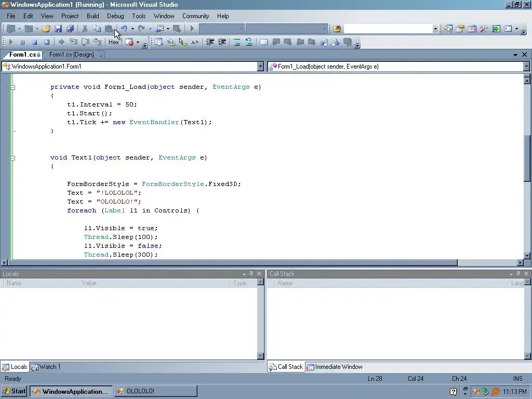The width and height of the screenshot is (532, 399).
Task: Open the Breakpoints window icon
Action: click(129, 42)
